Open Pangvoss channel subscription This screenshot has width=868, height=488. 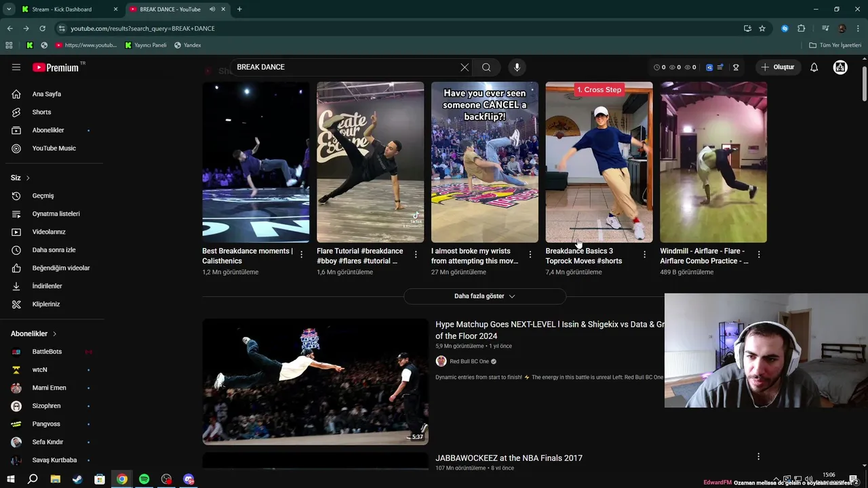click(x=46, y=424)
